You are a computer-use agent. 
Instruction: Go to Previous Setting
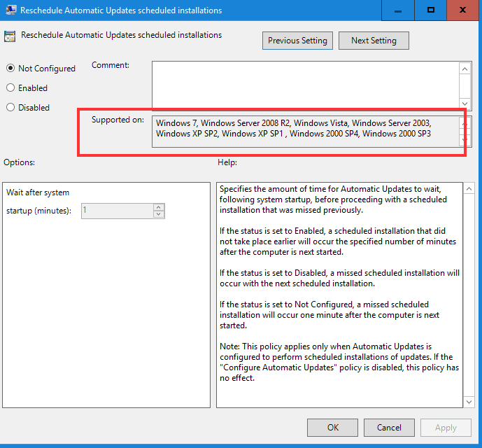[297, 41]
